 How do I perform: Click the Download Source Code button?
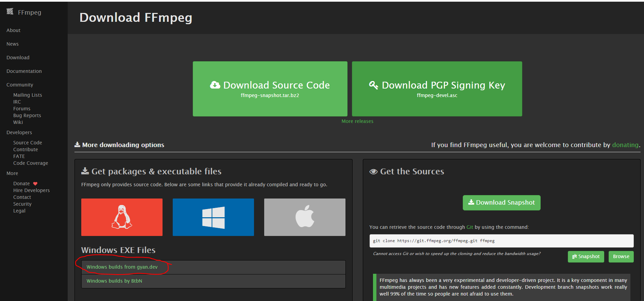[270, 89]
